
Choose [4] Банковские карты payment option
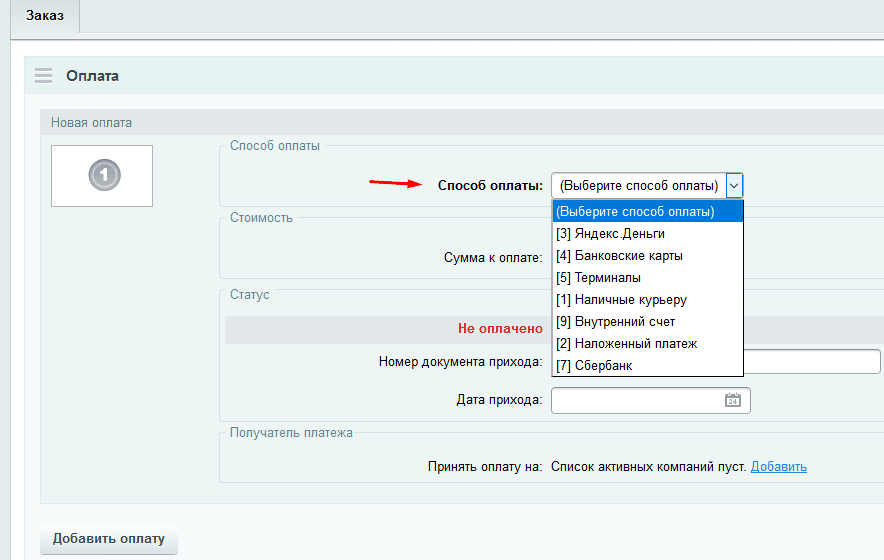pos(619,255)
